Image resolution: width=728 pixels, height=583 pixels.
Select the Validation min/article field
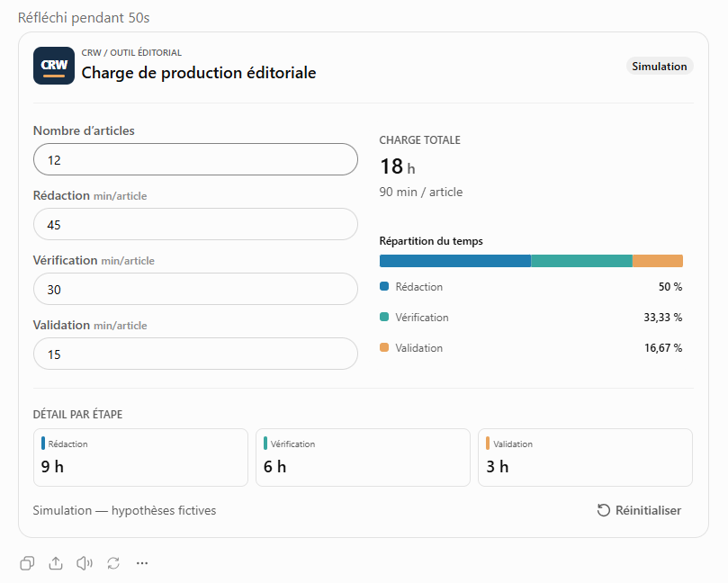pos(195,354)
